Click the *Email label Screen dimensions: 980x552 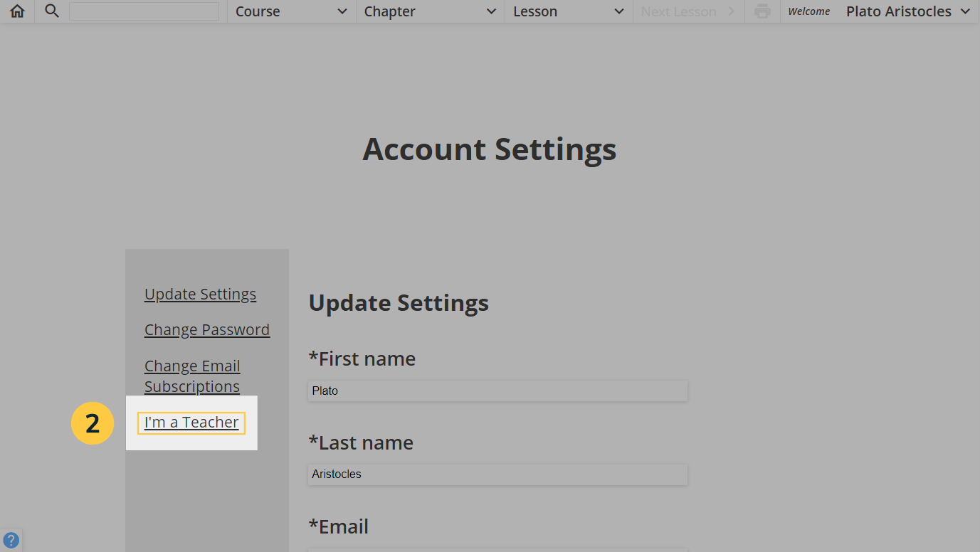tap(339, 526)
